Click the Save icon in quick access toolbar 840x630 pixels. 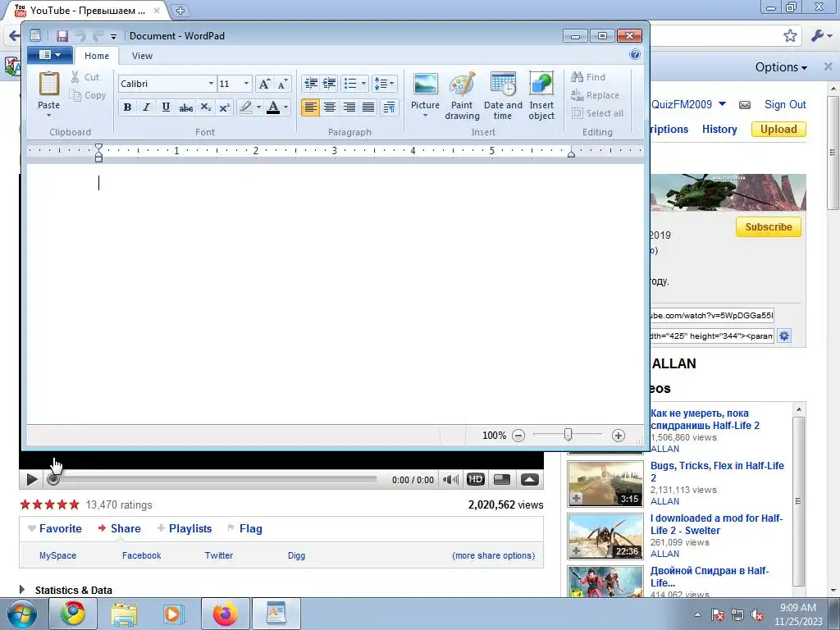coord(62,36)
